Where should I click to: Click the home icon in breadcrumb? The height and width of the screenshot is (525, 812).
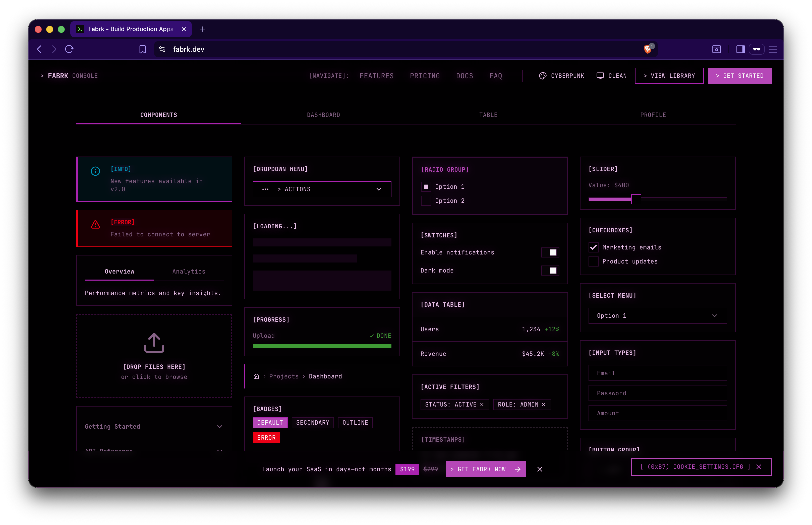[x=256, y=376]
